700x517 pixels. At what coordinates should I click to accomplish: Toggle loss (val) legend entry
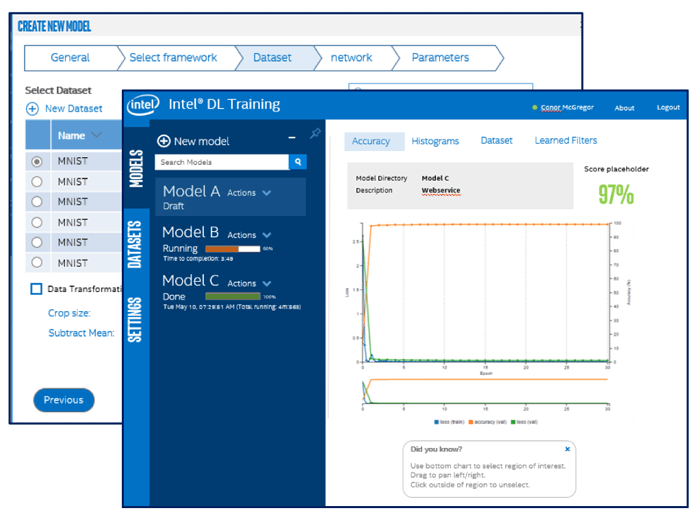524,422
